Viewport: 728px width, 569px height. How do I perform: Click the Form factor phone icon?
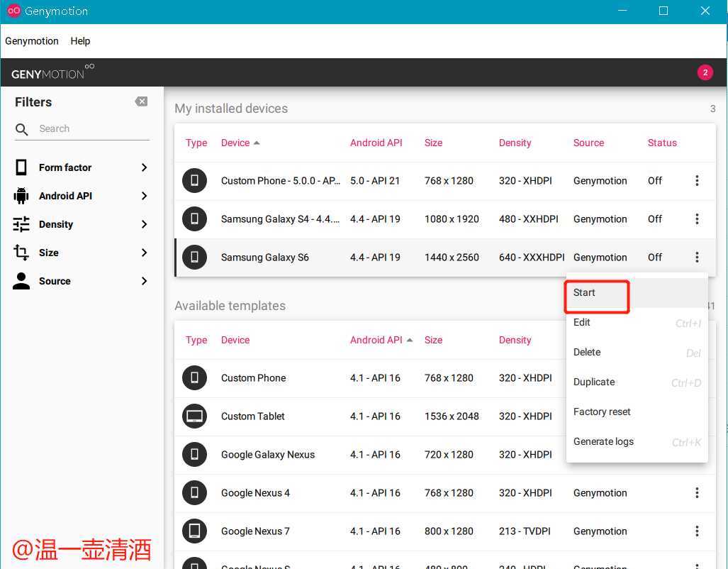tap(21, 167)
